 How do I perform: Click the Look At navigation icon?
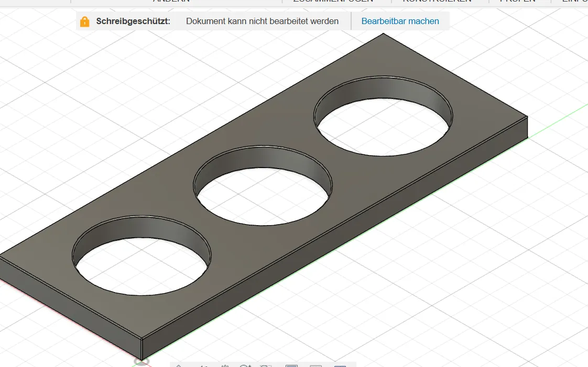click(203, 366)
